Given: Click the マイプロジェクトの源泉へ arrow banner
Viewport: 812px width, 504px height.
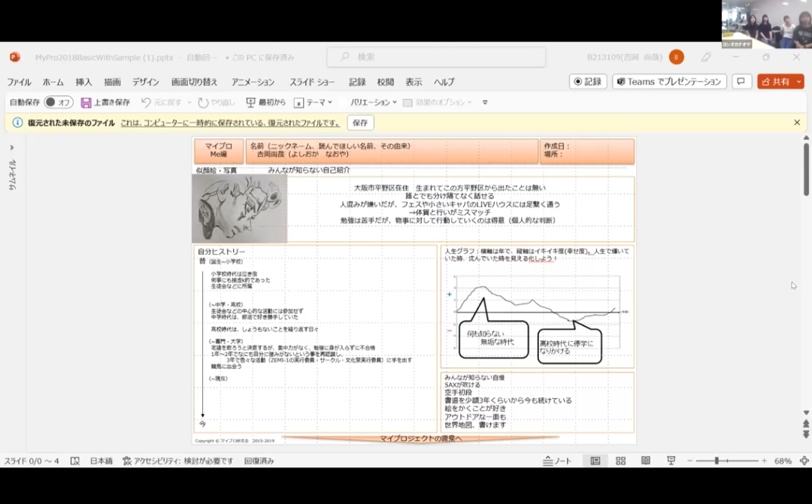Looking at the screenshot, I should (x=420, y=439).
